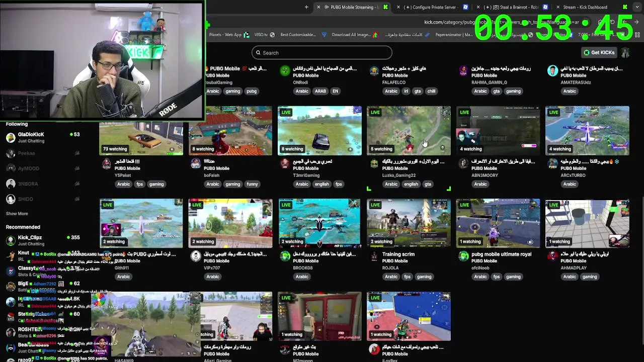The height and width of the screenshot is (362, 644).
Task: Expand Following list with Show More
Action: pos(17,214)
